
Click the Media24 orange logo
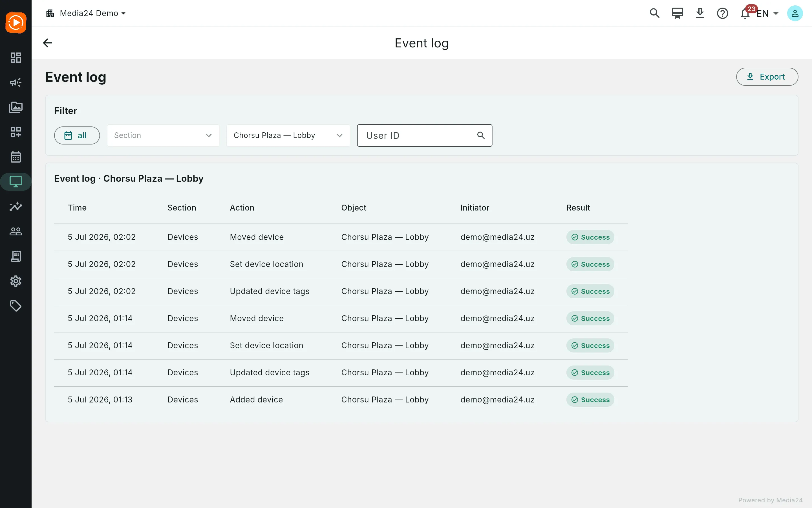pyautogui.click(x=16, y=23)
